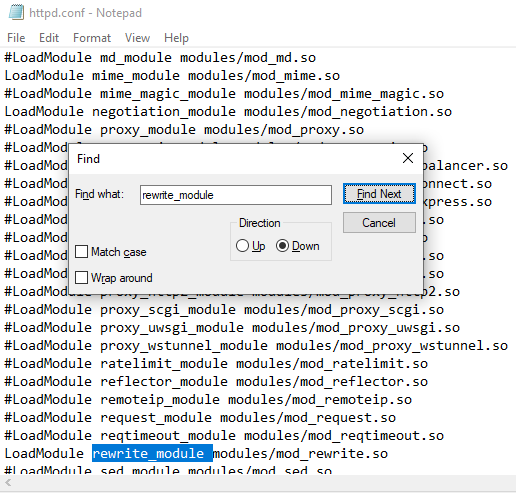Viewport: 516px width, 493px height.
Task: Click the request_module line
Action: click(200, 418)
